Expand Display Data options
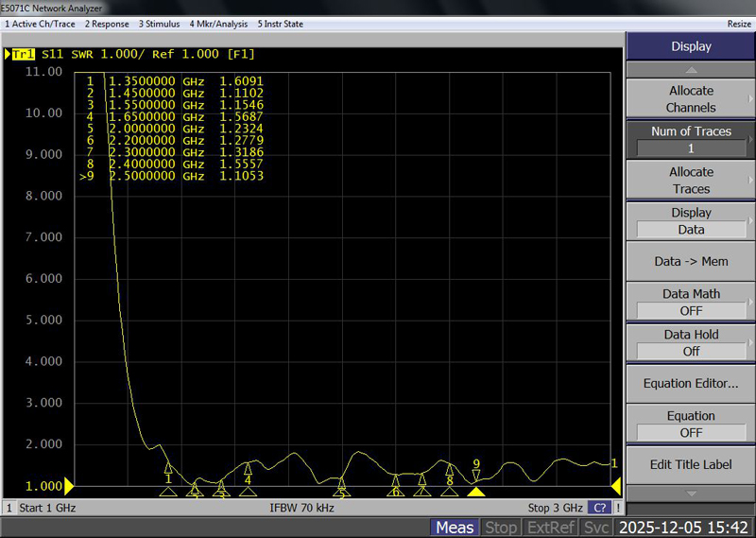 coord(691,221)
